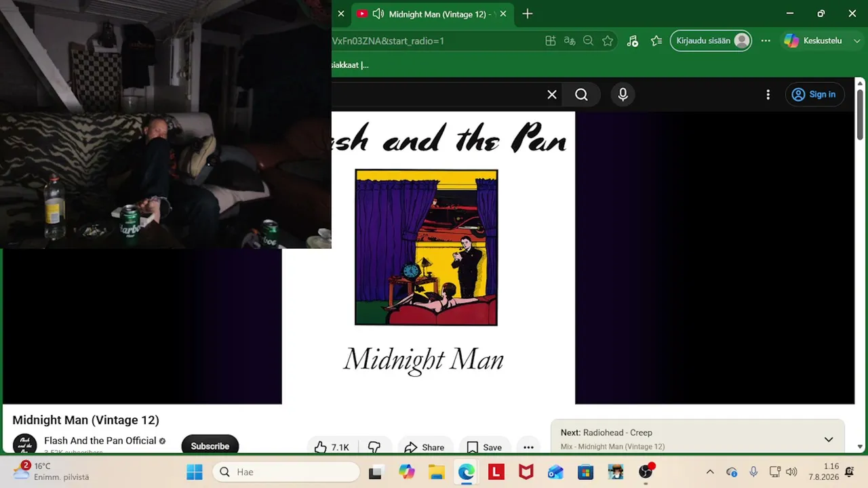Image resolution: width=868 pixels, height=488 pixels.
Task: Dislike the Midnight Man video
Action: pos(374,447)
